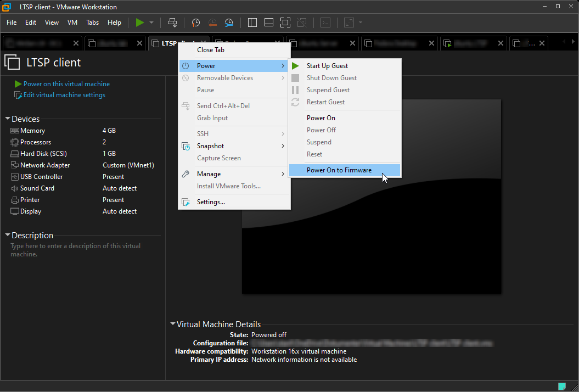Click the 'Custom (VMnet1)' network value
Image resolution: width=579 pixels, height=392 pixels.
[x=128, y=165]
